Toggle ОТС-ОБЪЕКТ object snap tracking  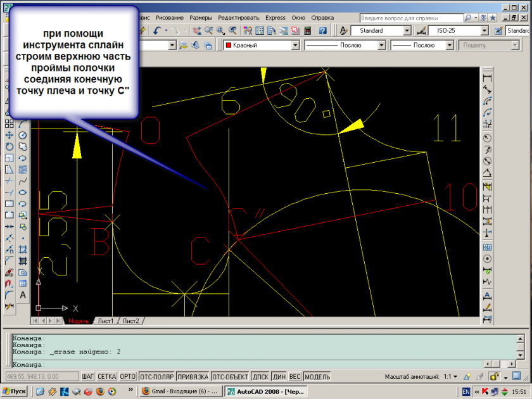[x=230, y=377]
